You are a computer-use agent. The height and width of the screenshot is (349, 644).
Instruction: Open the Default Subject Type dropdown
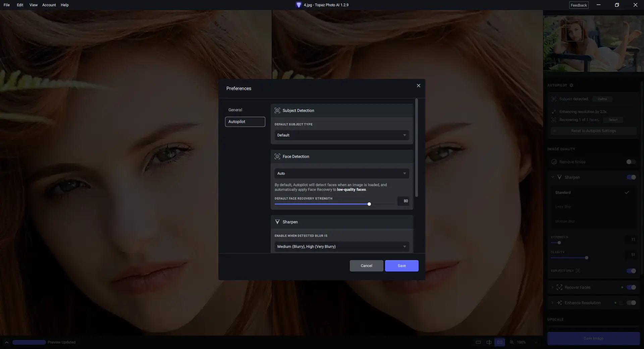coord(342,135)
